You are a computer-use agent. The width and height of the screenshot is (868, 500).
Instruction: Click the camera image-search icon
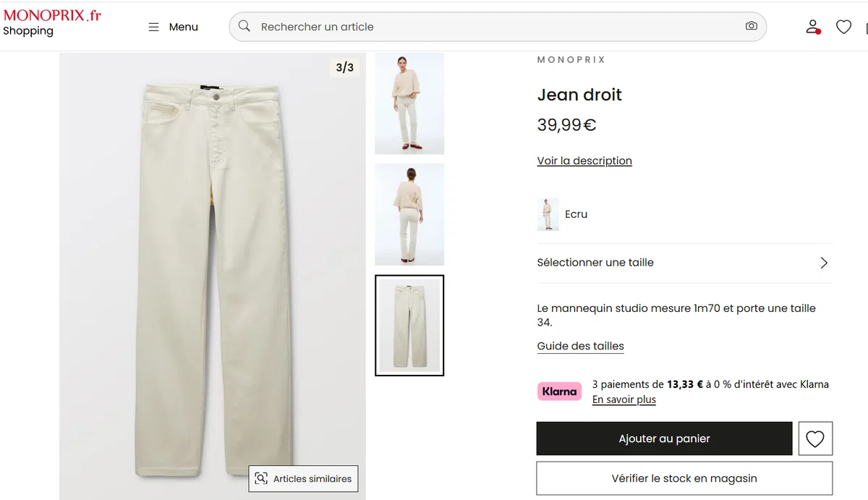click(751, 26)
